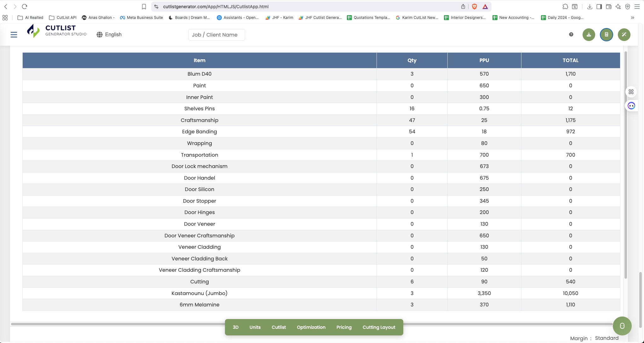644x343 pixels.
Task: Click the bookmark flag icon in address bar
Action: [x=144, y=6]
